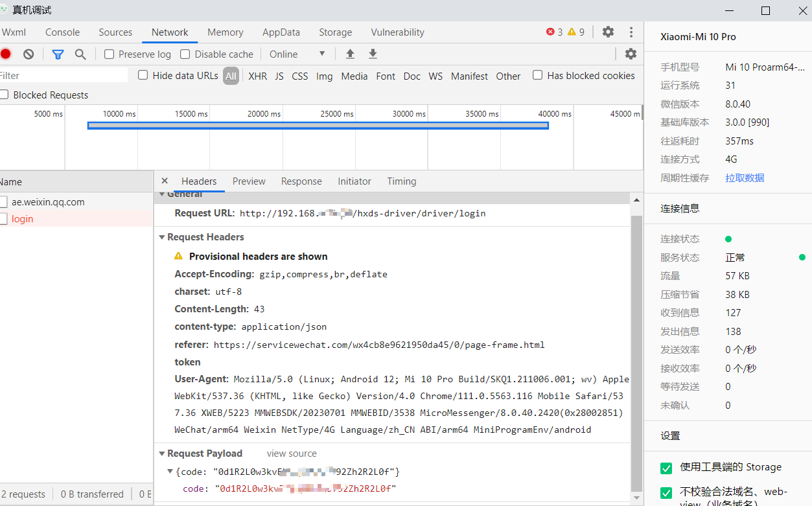Import HAR file upload arrow
812x506 pixels.
[x=351, y=54]
